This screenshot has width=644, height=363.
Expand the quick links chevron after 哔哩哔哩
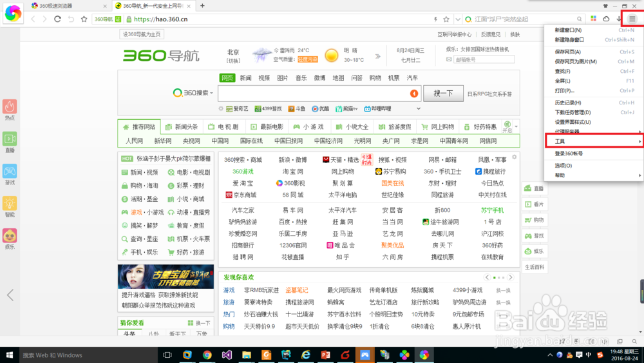[419, 108]
